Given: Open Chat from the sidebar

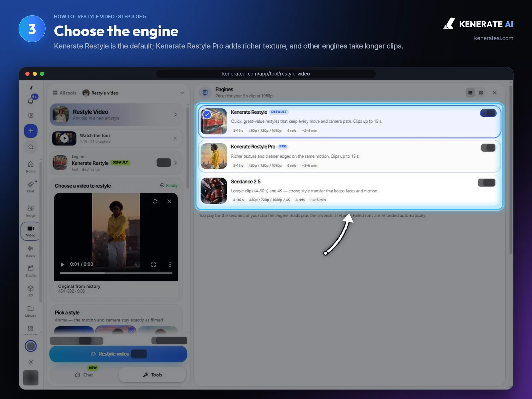Looking at the screenshot, I should 31,187.
